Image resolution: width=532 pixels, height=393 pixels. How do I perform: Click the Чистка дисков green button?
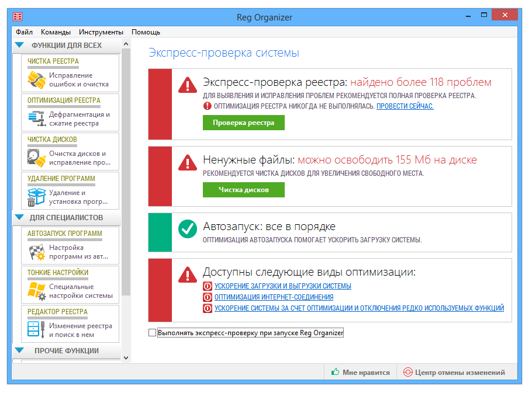(244, 190)
